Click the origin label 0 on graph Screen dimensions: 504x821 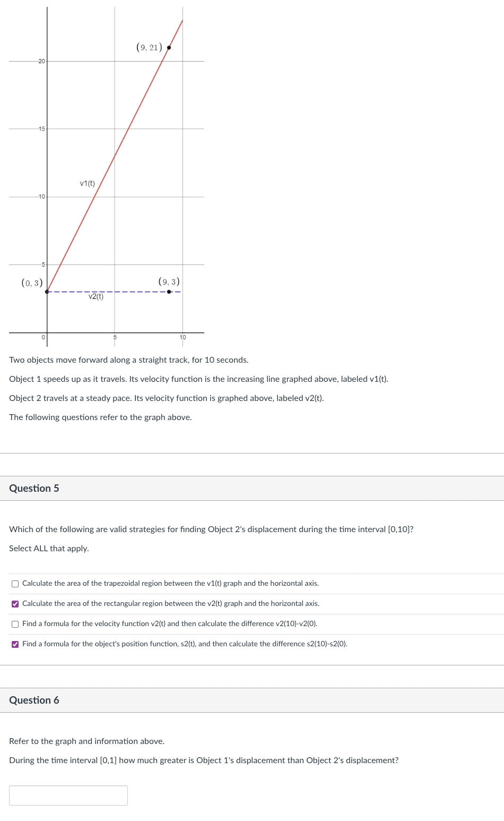pyautogui.click(x=42, y=336)
